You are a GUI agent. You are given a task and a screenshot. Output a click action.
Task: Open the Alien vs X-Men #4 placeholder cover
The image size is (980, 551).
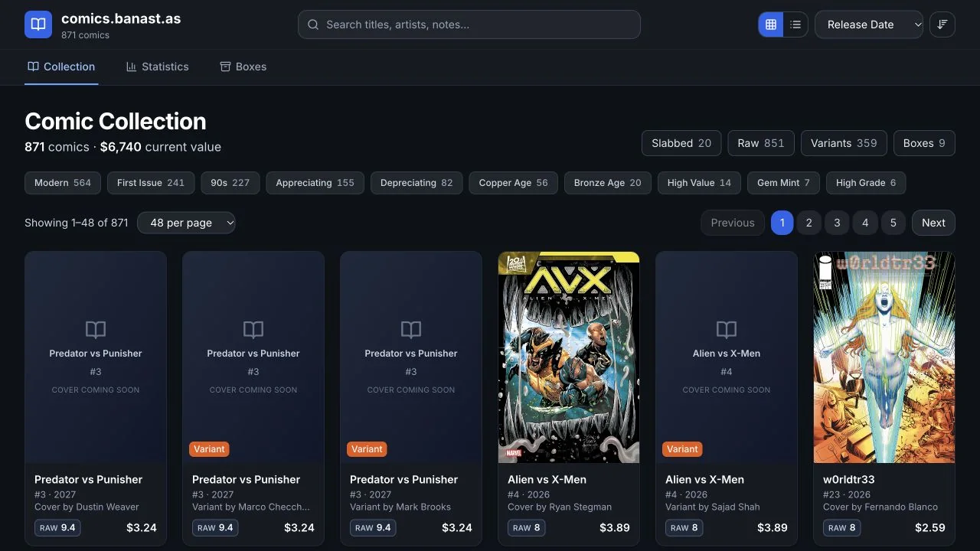727,357
